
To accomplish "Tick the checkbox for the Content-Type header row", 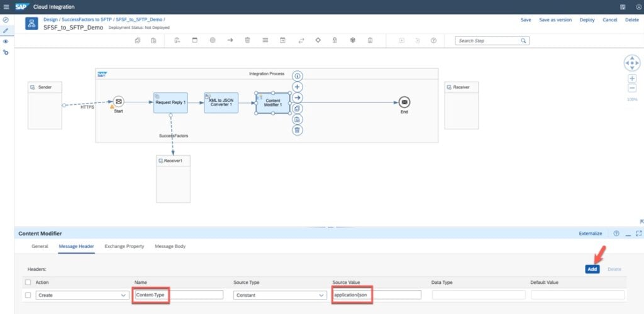I will 28,295.
